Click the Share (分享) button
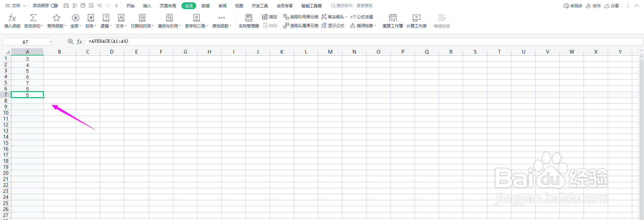The image size is (644, 220). 612,6
